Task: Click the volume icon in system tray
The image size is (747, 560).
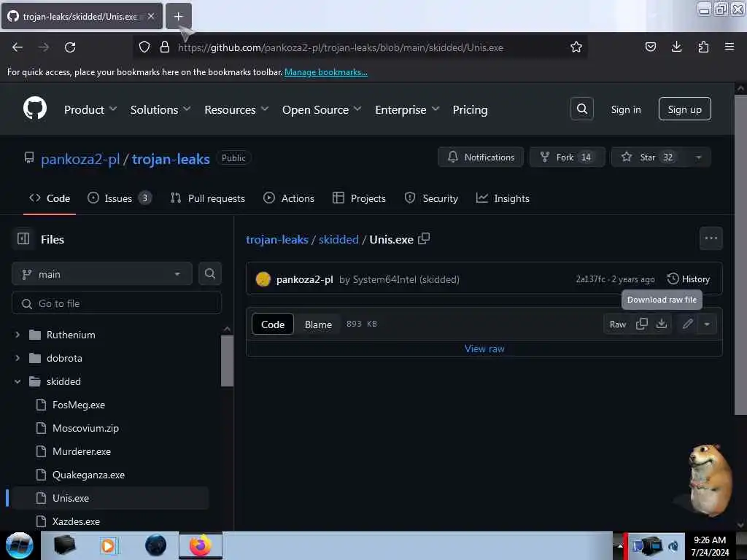Action: 673,545
